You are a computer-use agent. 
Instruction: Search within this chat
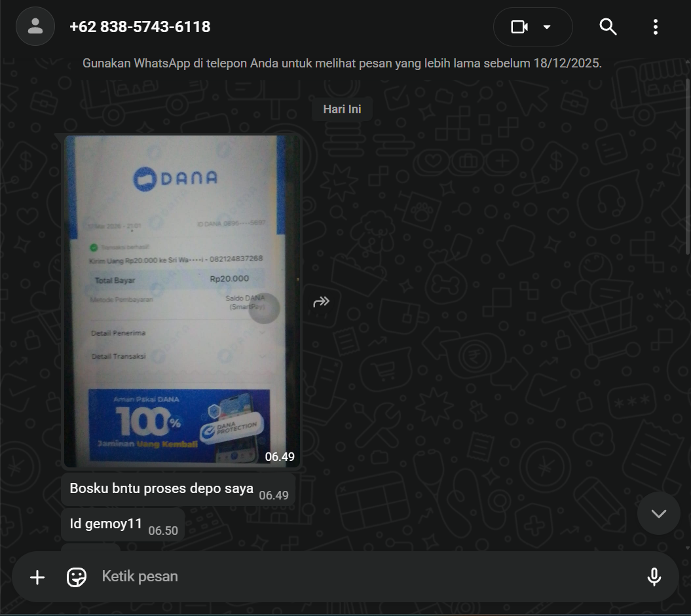point(608,27)
